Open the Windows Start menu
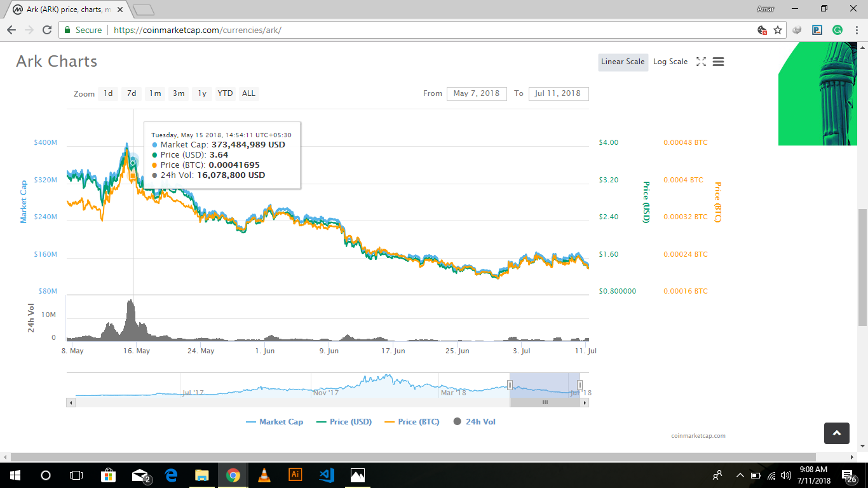 (x=15, y=475)
